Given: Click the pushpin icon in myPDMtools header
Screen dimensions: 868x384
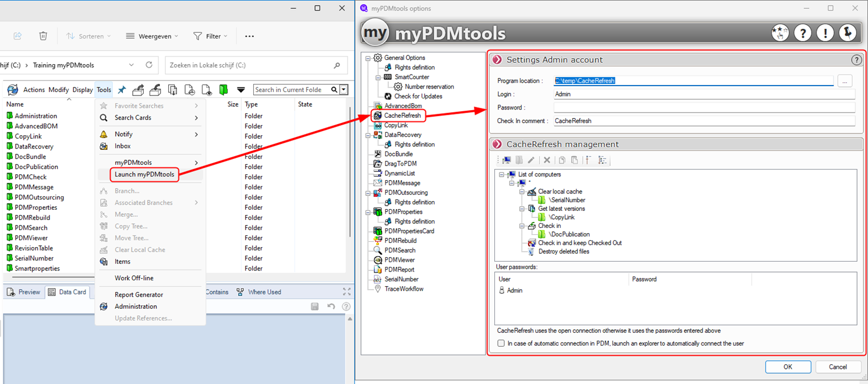Looking at the screenshot, I should (x=848, y=33).
